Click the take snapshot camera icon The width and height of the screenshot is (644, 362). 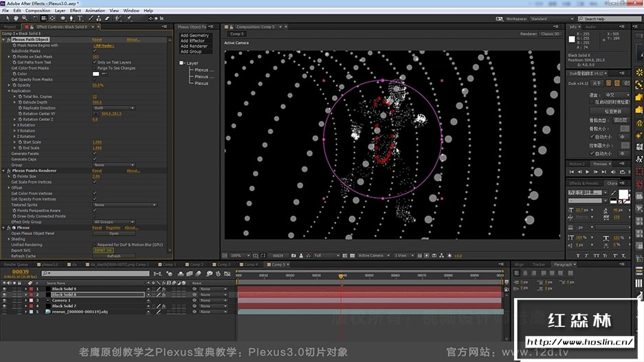coord(293,256)
